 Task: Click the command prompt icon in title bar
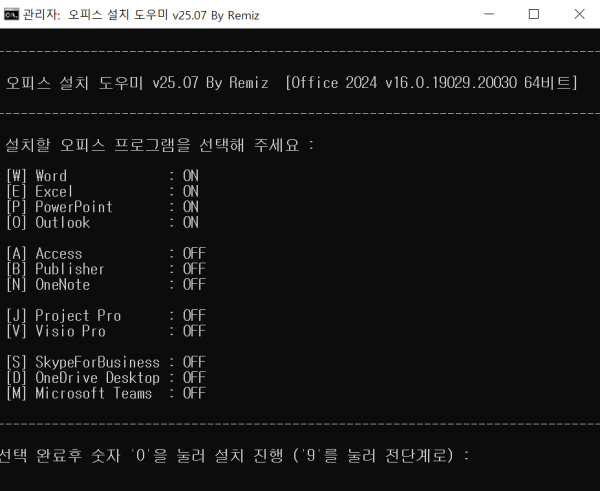tap(11, 15)
